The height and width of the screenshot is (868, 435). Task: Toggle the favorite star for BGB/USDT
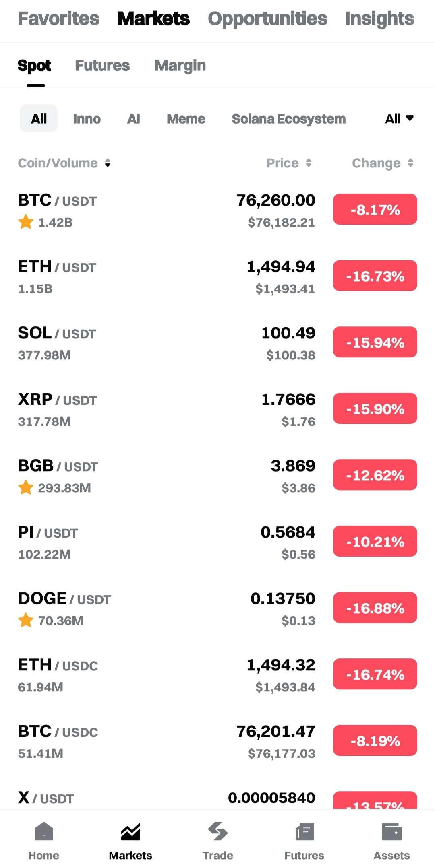click(26, 487)
